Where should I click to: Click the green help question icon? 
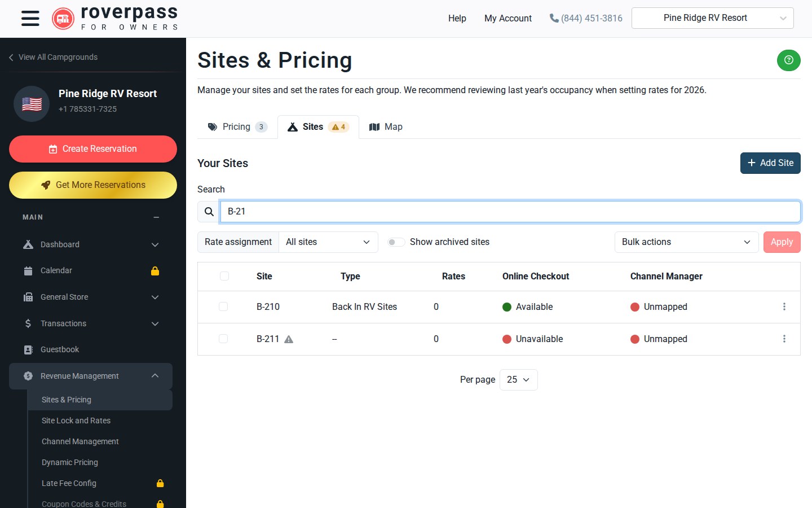788,60
